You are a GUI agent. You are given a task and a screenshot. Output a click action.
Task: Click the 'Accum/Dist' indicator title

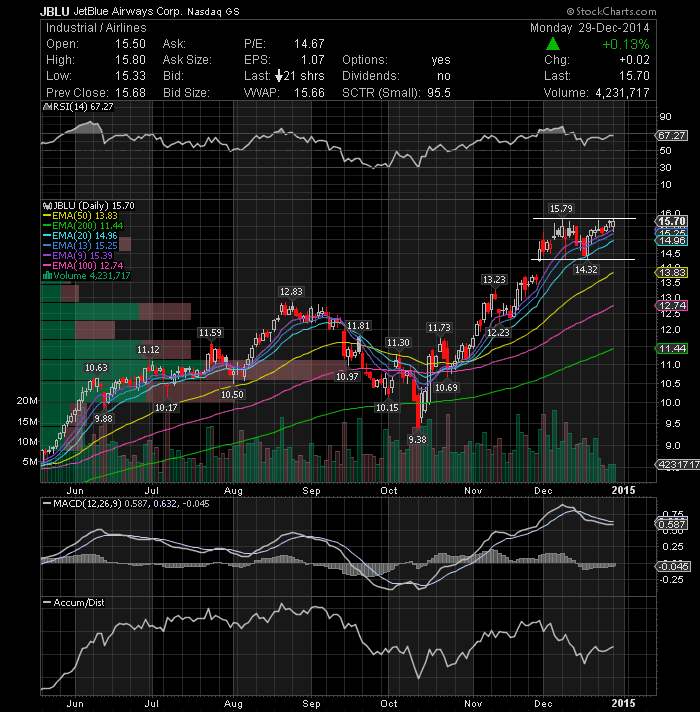[x=79, y=603]
